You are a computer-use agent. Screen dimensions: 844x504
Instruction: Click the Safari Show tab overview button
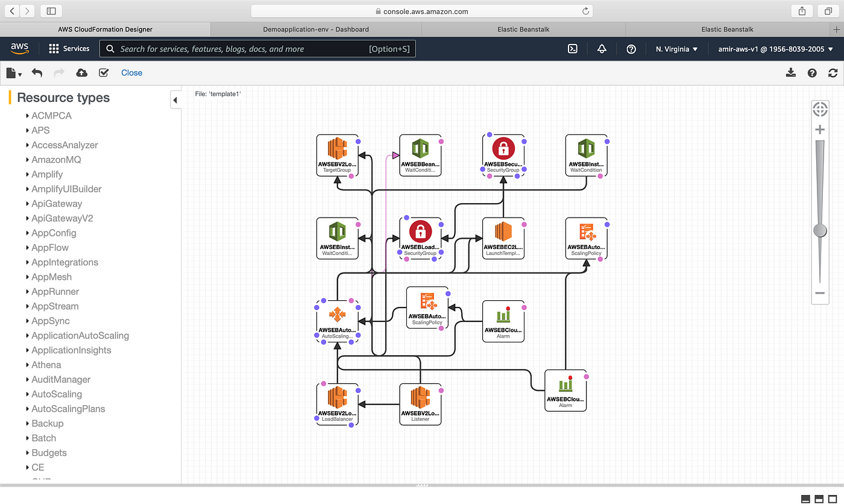(828, 11)
